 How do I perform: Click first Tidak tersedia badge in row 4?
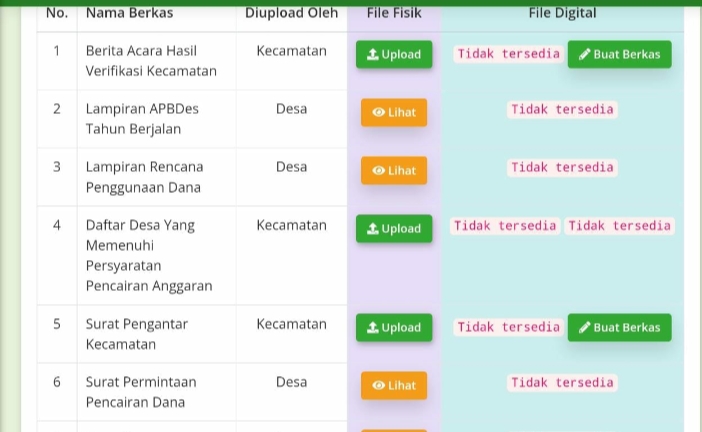click(505, 226)
